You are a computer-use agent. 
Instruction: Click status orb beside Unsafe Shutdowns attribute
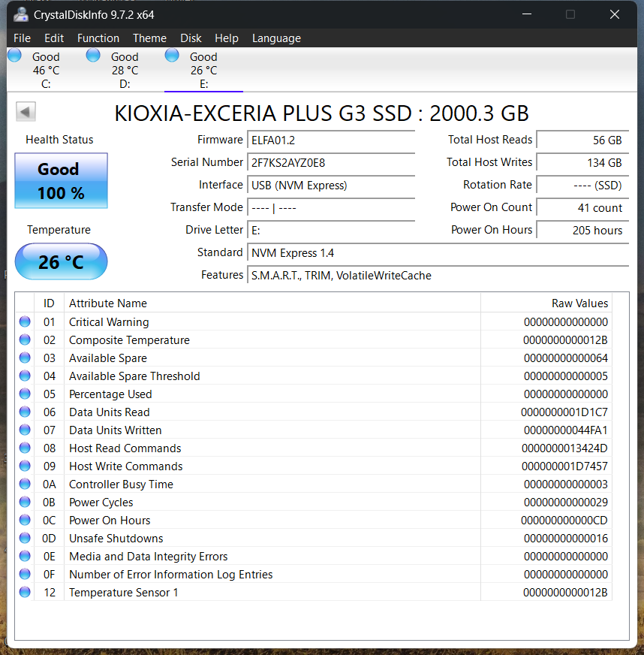(x=25, y=538)
